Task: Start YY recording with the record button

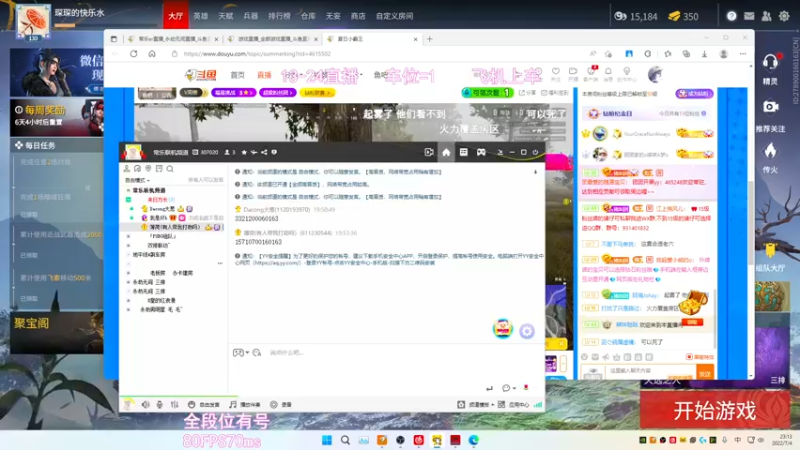Action: [281, 404]
